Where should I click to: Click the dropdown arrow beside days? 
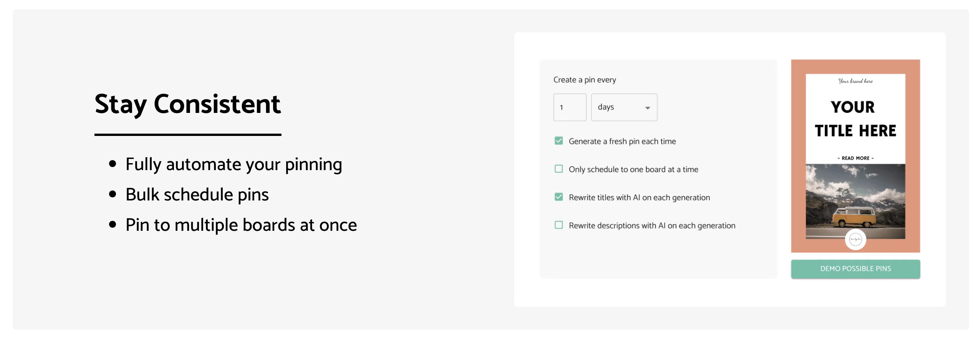(647, 108)
